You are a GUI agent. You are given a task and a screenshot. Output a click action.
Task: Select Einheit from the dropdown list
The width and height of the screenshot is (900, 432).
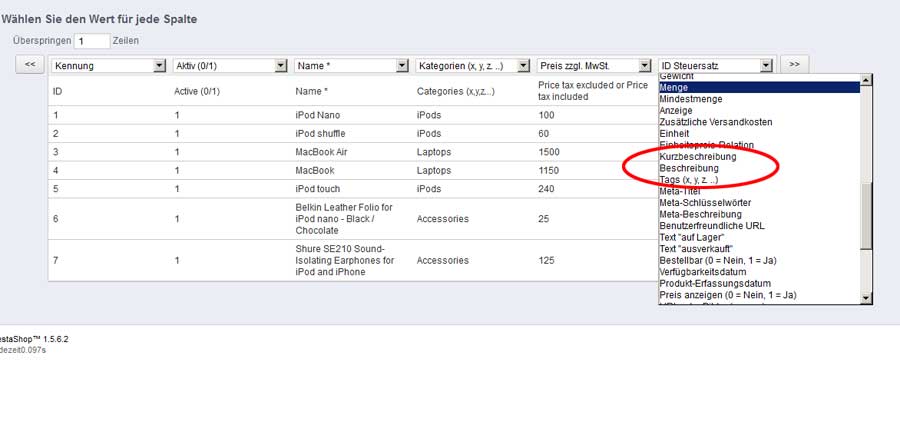(x=758, y=134)
